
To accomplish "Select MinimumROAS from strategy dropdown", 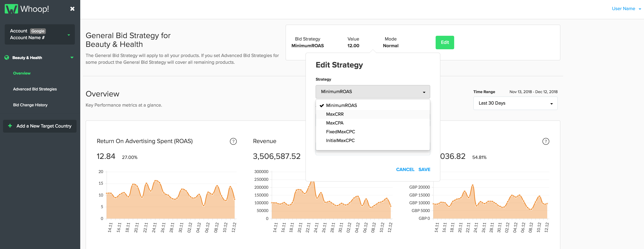I will point(342,105).
